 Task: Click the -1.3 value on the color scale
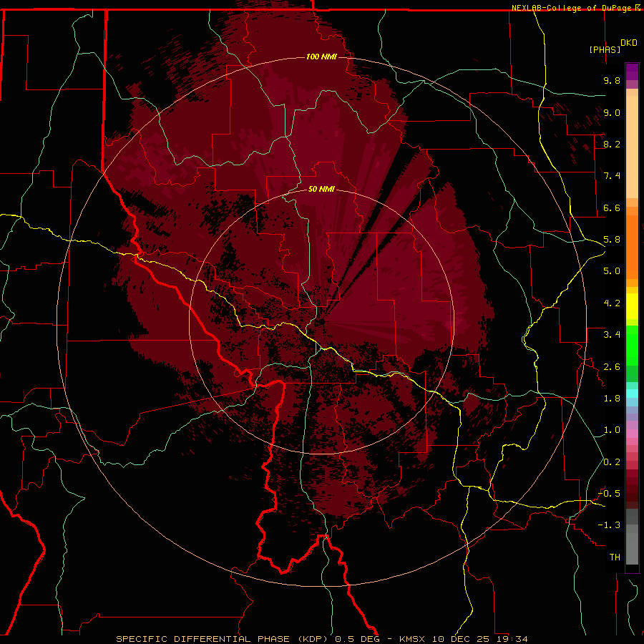pos(609,525)
